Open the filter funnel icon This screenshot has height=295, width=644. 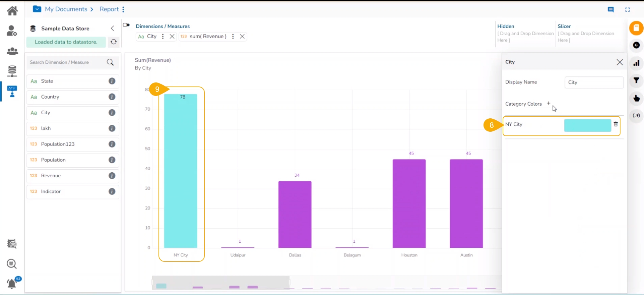[x=636, y=80]
